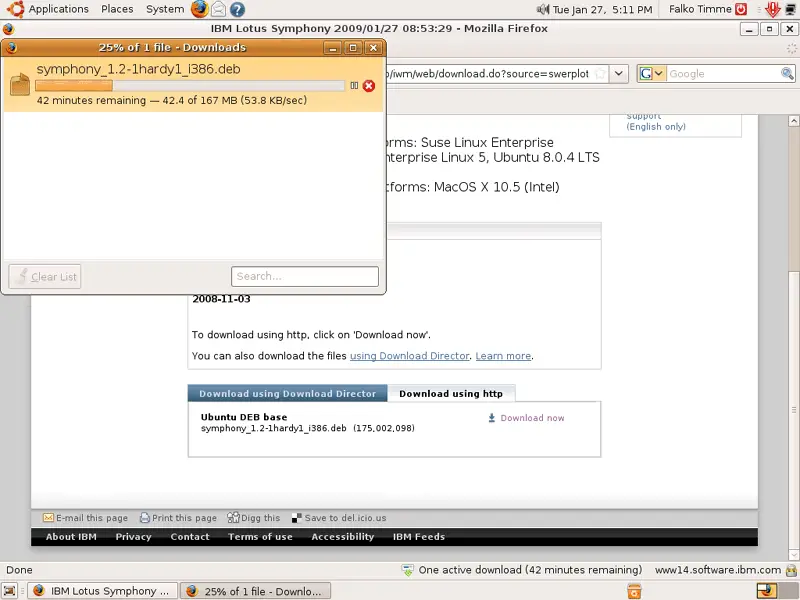Click the page vertical scrollbar thumb

(x=793, y=409)
